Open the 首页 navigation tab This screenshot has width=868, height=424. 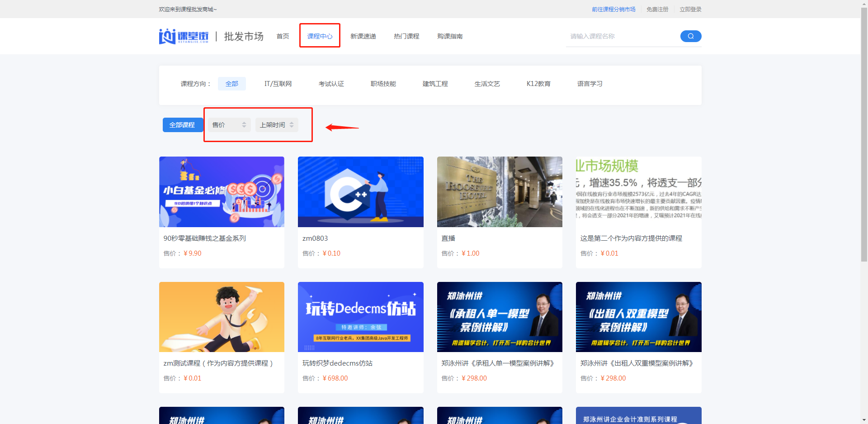point(283,36)
